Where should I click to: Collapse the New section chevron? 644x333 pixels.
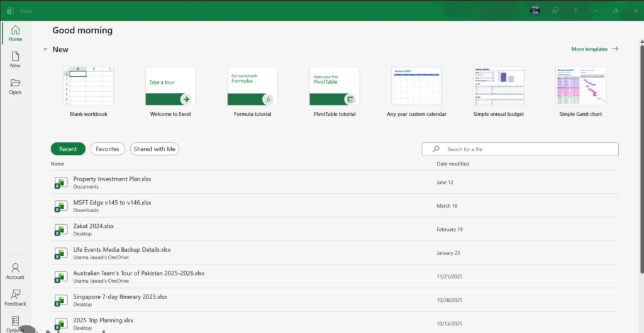(45, 49)
